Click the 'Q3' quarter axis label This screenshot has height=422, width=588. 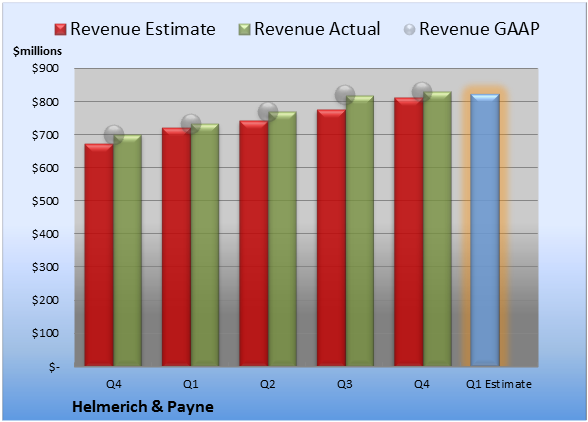point(345,384)
